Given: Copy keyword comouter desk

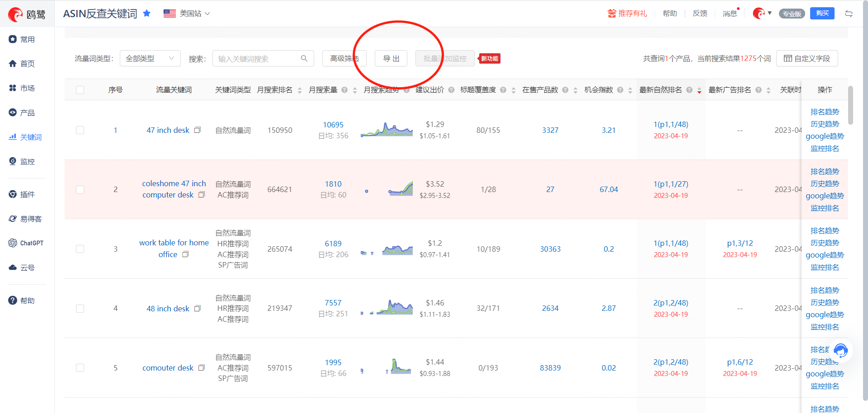Looking at the screenshot, I should pos(202,368).
